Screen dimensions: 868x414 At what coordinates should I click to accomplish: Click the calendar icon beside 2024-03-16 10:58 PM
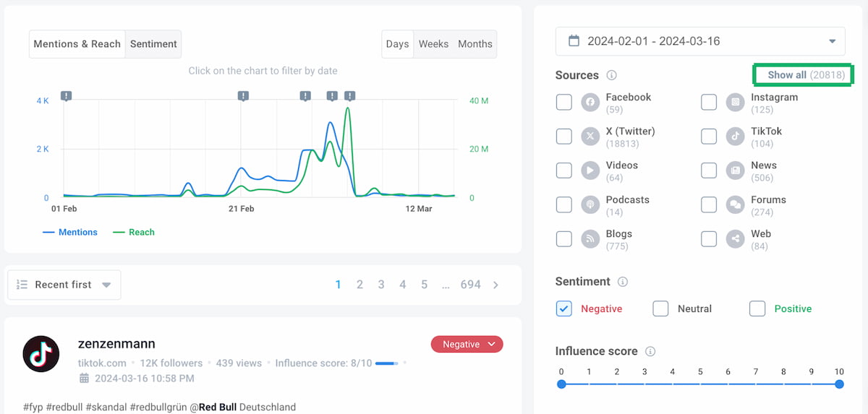(84, 378)
